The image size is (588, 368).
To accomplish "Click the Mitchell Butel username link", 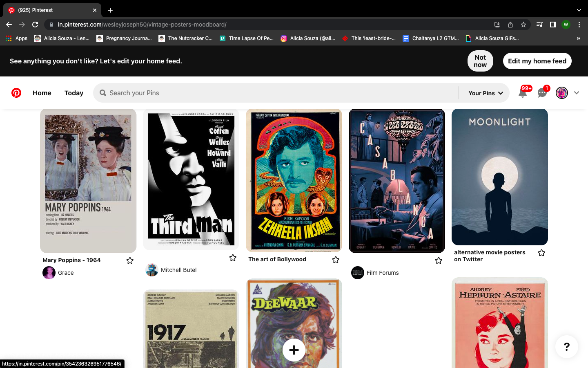I will (178, 270).
